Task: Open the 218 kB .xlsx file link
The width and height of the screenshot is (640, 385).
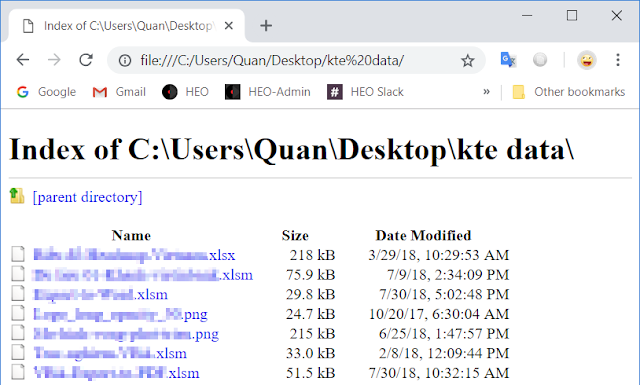Action: [134, 255]
